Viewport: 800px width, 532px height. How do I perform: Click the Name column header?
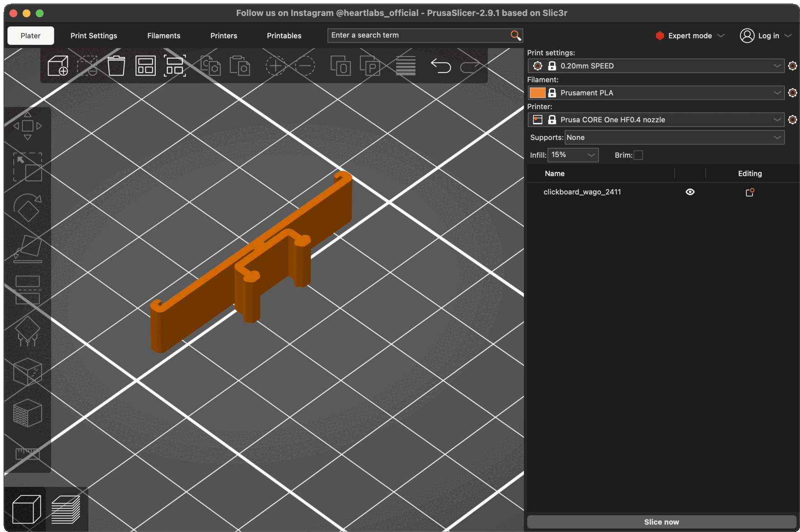tap(555, 174)
